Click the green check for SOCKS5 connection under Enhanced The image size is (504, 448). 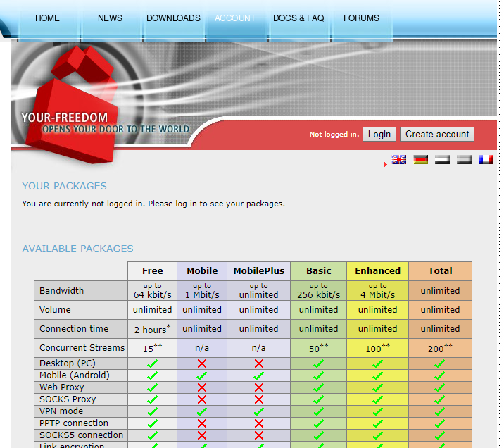[x=377, y=435]
